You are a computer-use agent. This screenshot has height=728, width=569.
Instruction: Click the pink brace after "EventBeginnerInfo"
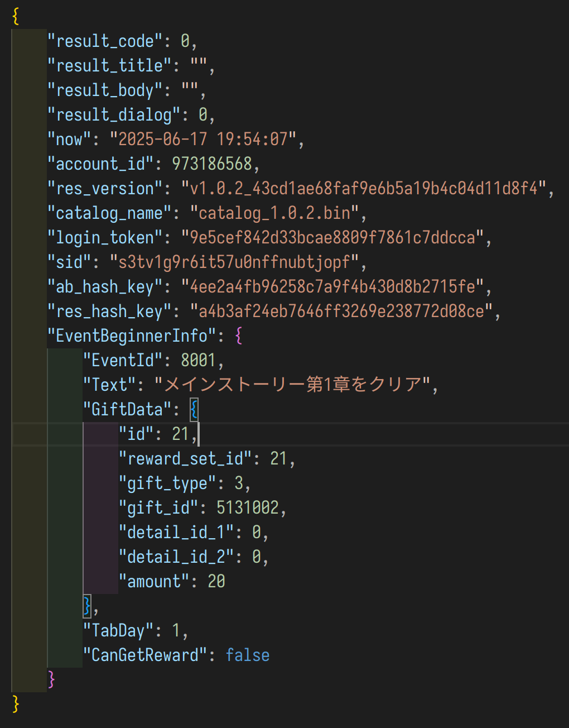click(239, 336)
